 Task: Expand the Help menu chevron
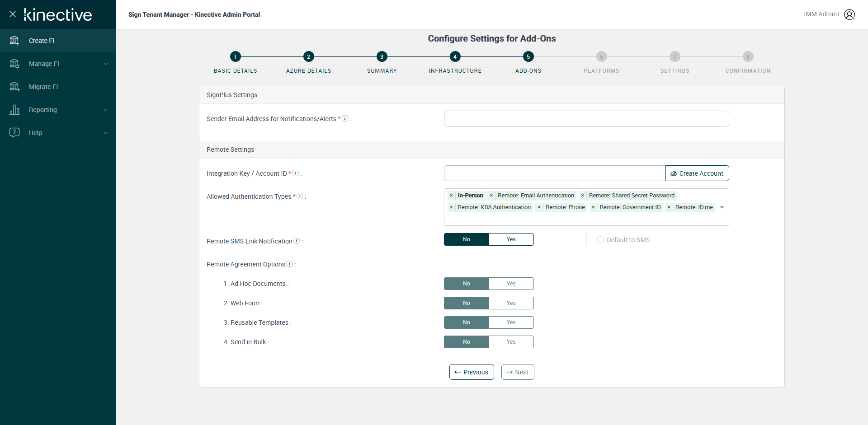[106, 133]
